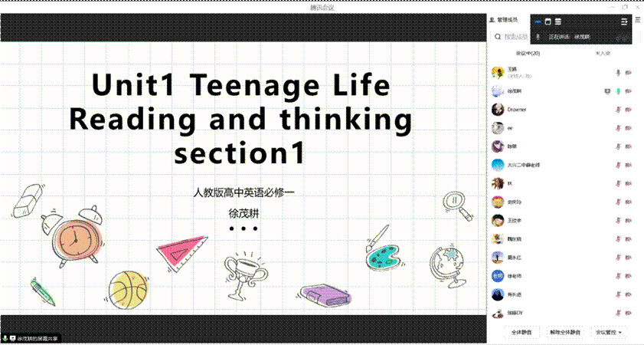Toggle microphone for participant Dreamer
This screenshot has width=644, height=345.
tap(618, 110)
